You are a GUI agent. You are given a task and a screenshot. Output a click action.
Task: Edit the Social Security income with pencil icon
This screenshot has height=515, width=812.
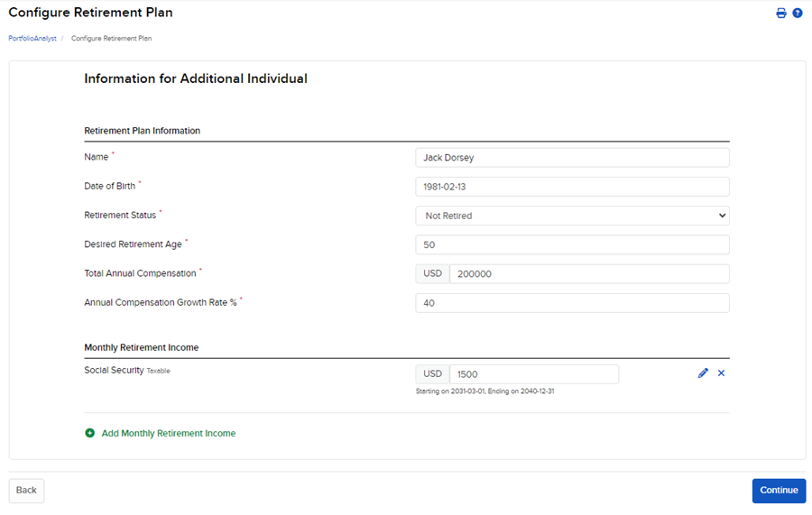pyautogui.click(x=703, y=373)
